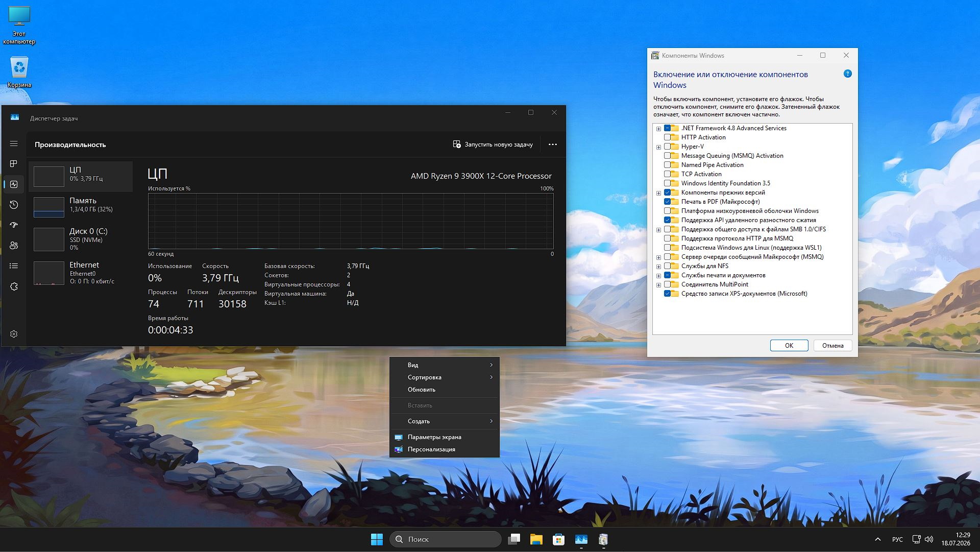This screenshot has width=980, height=552.
Task: Select Диск 0 (C:) performance entry
Action: [81, 239]
